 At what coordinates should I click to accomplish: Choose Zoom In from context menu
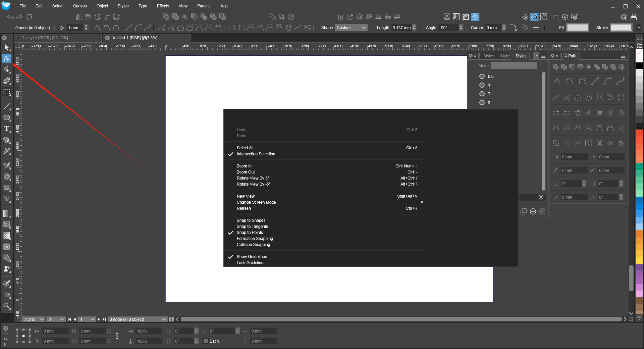coord(244,166)
